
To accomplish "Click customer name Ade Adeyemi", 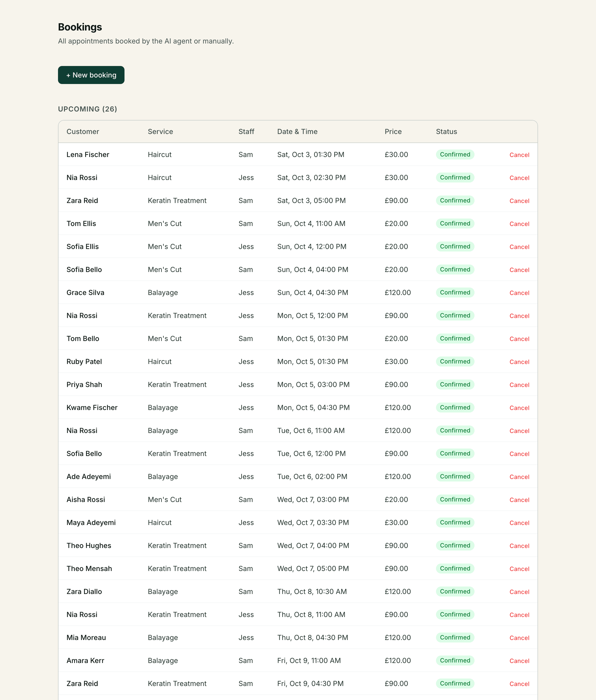I will click(x=88, y=476).
